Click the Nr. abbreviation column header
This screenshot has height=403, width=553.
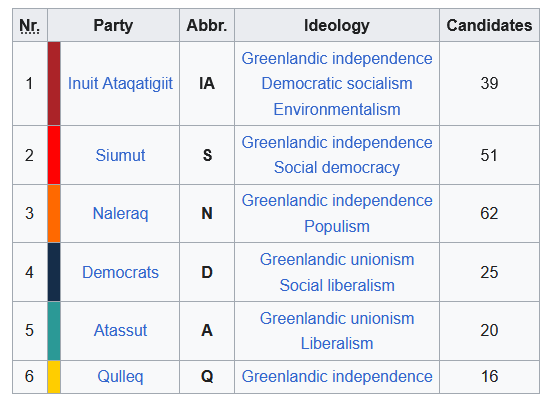click(x=30, y=25)
